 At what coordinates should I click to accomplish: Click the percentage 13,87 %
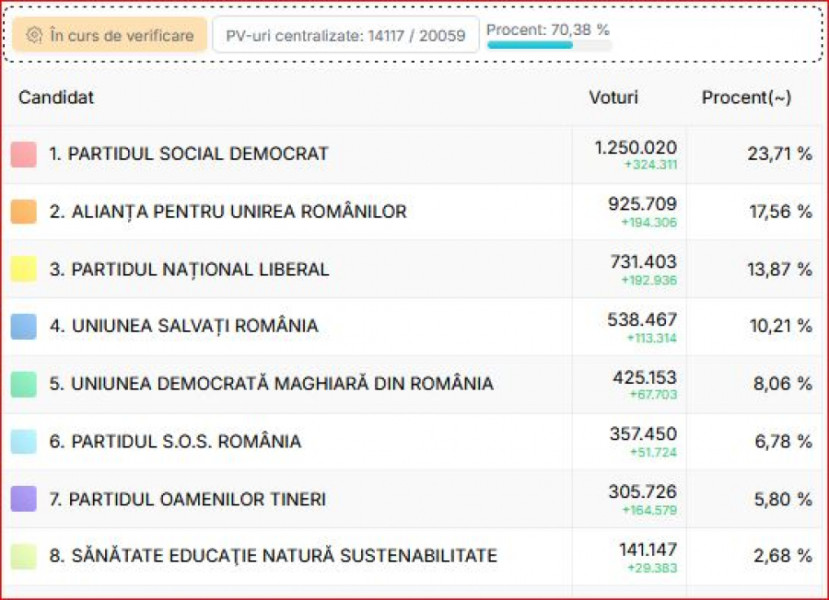[780, 269]
